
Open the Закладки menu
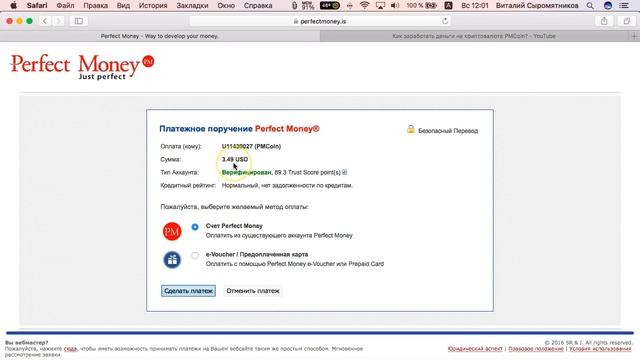(192, 6)
